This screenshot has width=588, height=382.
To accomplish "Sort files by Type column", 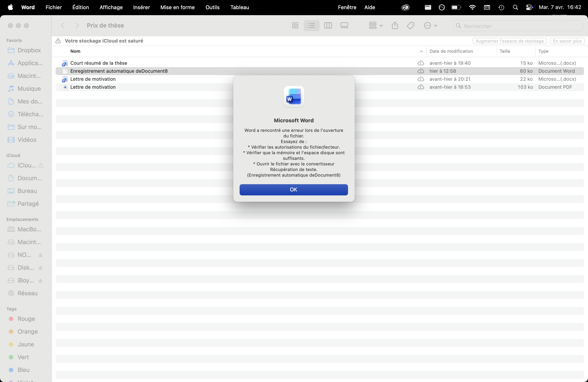I will tap(543, 51).
